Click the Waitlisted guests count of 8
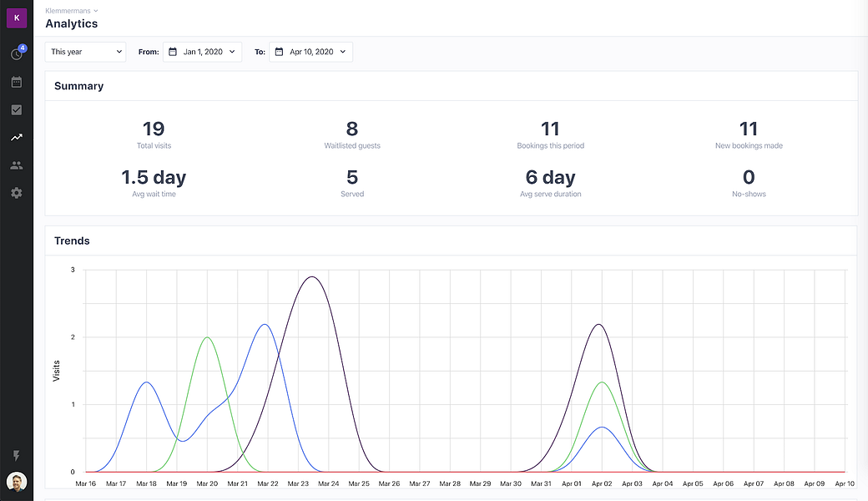 pyautogui.click(x=352, y=129)
